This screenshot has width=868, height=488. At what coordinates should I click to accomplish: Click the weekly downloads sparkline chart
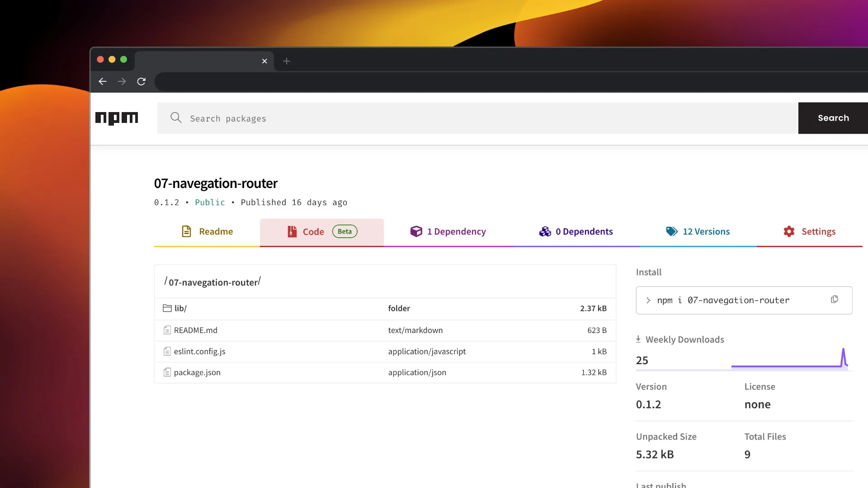pos(789,359)
